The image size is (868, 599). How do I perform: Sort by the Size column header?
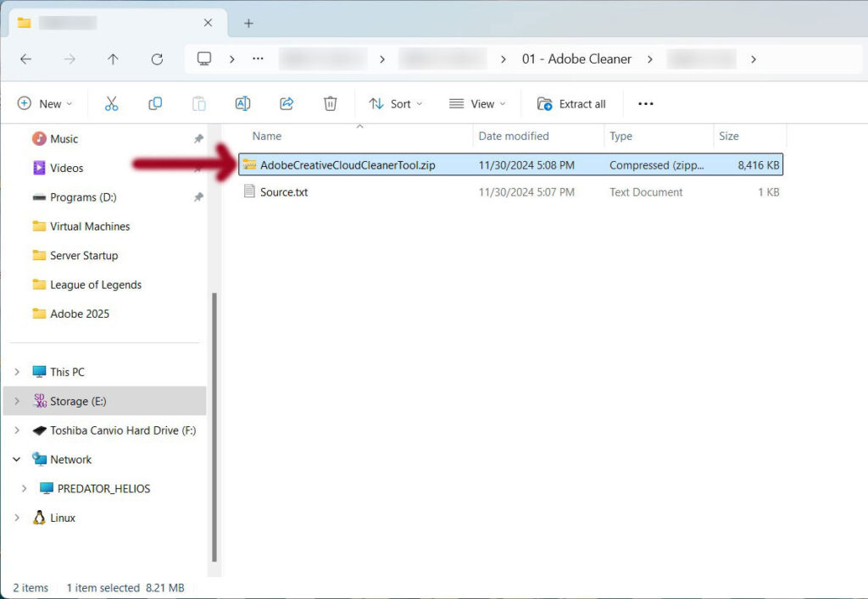(x=728, y=136)
